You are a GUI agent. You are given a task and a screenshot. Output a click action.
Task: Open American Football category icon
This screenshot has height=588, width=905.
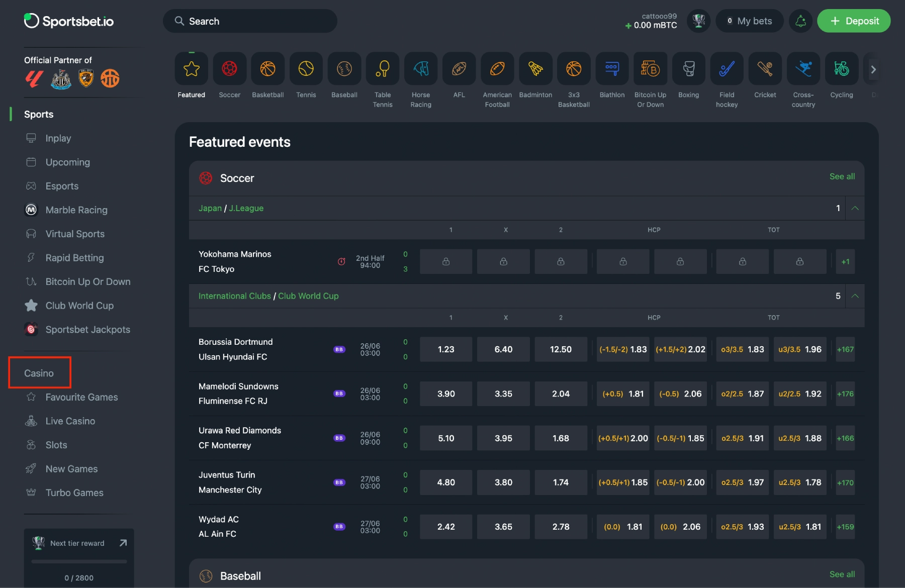point(497,69)
